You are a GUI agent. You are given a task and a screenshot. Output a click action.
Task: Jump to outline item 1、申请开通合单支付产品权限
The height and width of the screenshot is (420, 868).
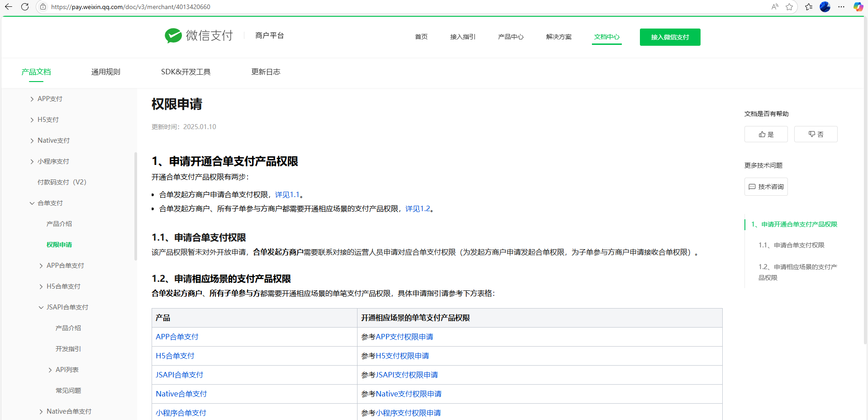(x=794, y=224)
